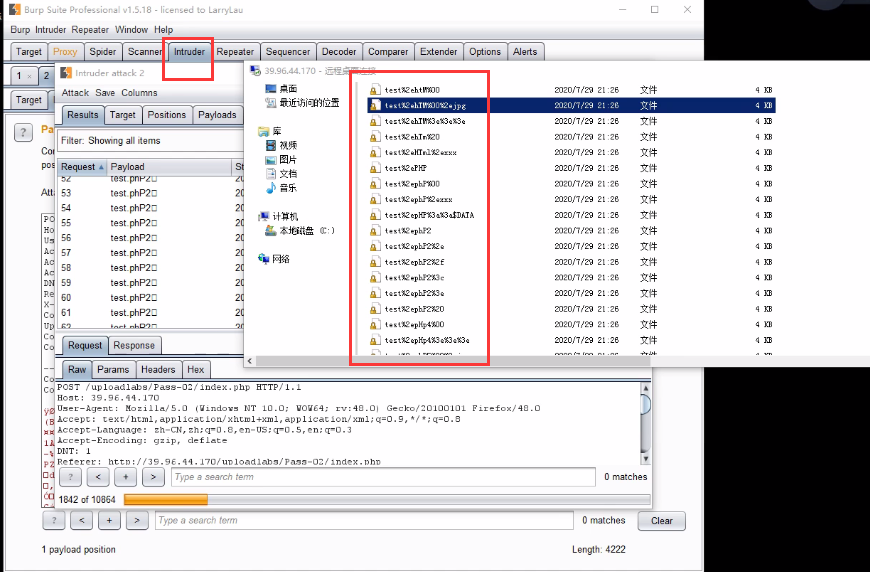Click the '+' button in the attack search bar
Image resolution: width=870 pixels, height=572 pixels.
pyautogui.click(x=125, y=478)
